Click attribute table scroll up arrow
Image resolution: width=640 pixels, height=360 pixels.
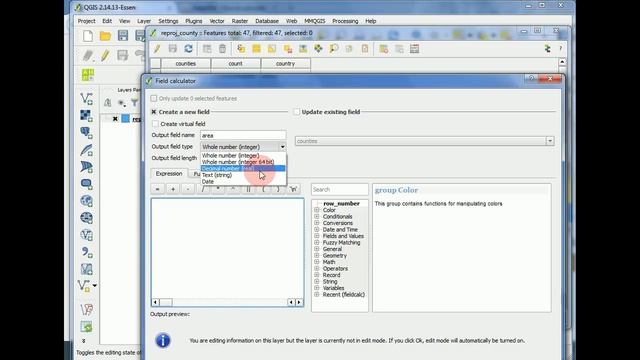[x=562, y=62]
